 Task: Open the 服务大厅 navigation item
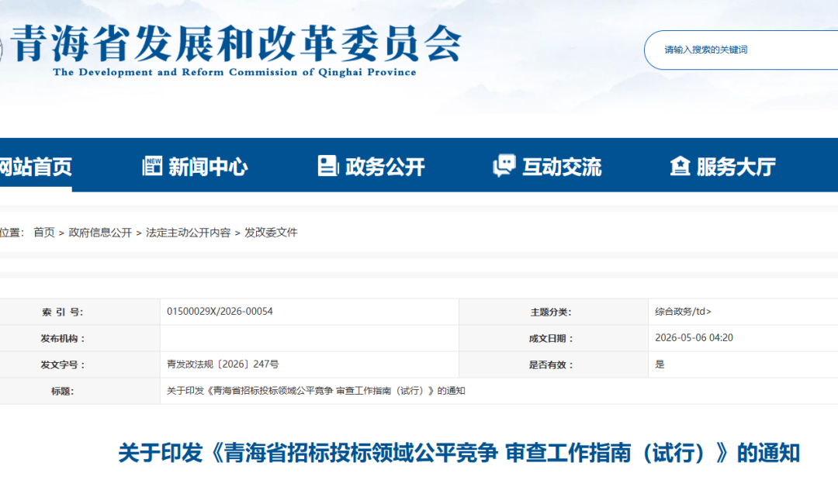click(x=736, y=167)
